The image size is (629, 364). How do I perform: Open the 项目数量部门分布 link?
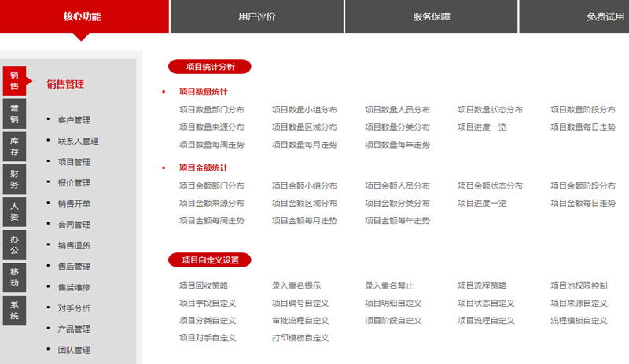[x=211, y=110]
